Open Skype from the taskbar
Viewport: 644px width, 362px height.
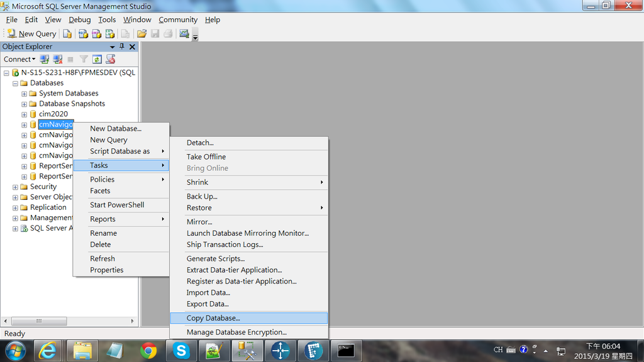(x=181, y=351)
